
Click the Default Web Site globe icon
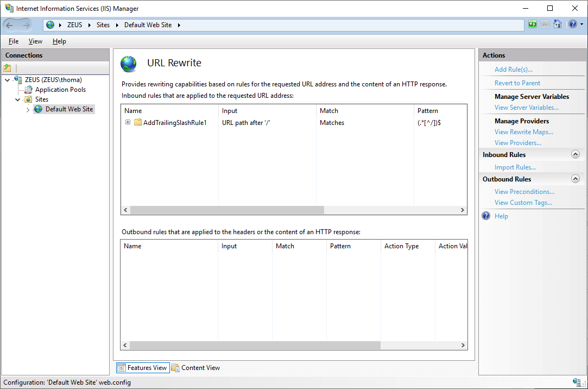(x=38, y=109)
